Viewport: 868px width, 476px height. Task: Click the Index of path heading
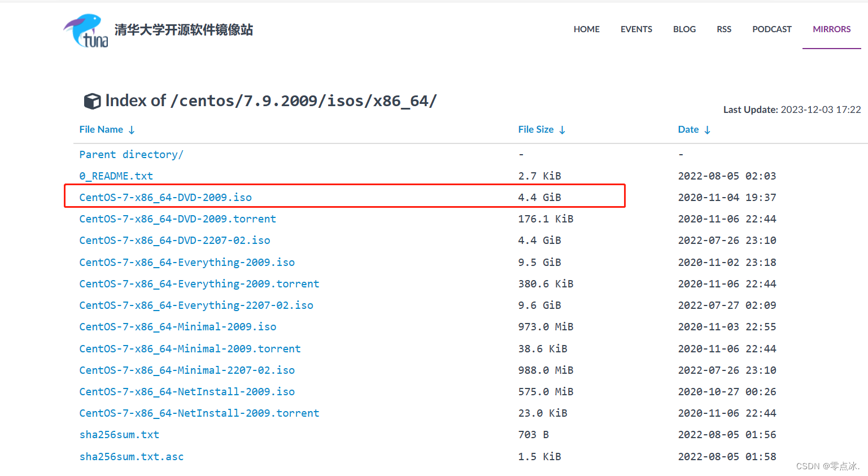[x=271, y=101]
